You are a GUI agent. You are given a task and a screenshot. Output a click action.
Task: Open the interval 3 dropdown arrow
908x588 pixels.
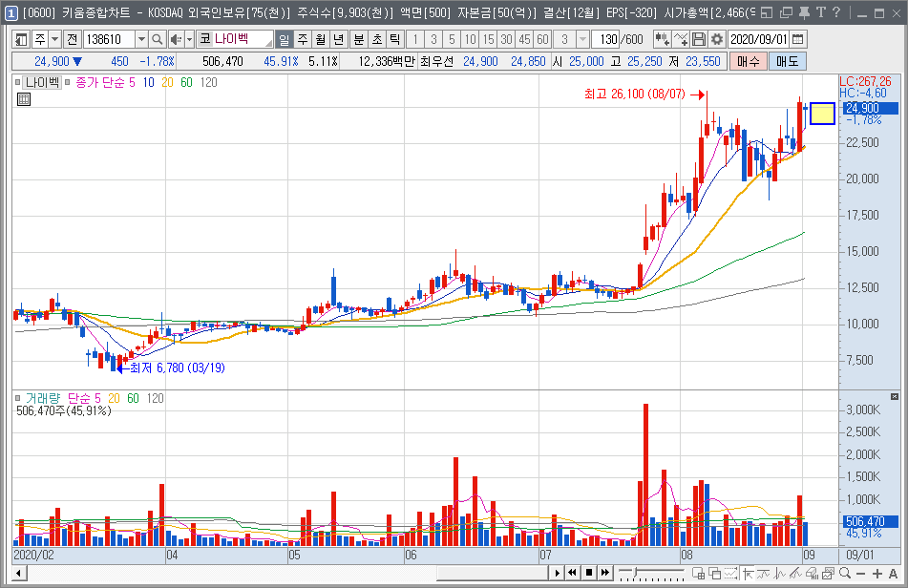pos(582,39)
